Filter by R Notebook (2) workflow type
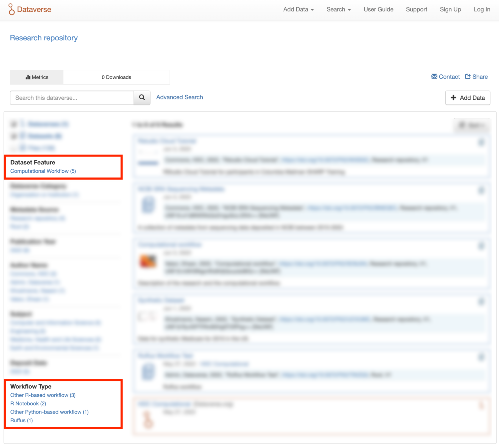 pos(28,403)
